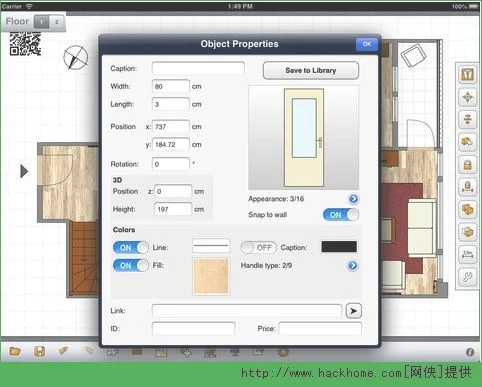Change Handle type with blue arrow
Viewport: 482px width, 387px height.
pos(353,266)
